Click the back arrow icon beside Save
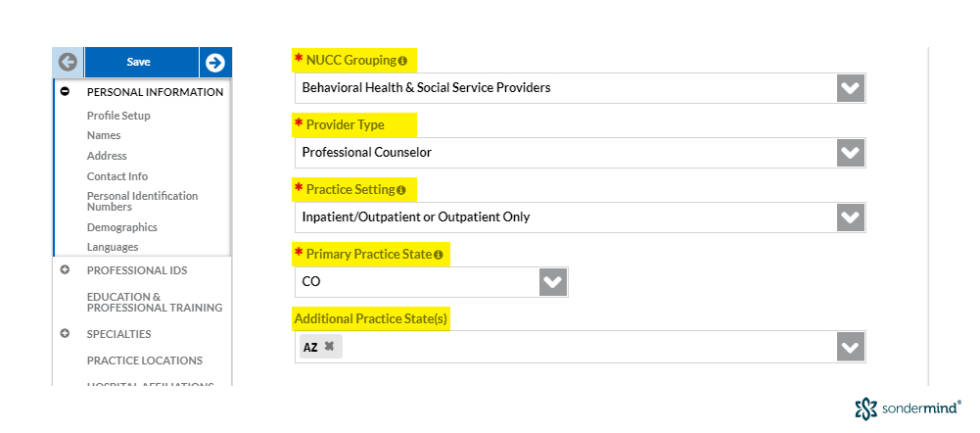Screen dimensions: 980x433 [x=68, y=62]
